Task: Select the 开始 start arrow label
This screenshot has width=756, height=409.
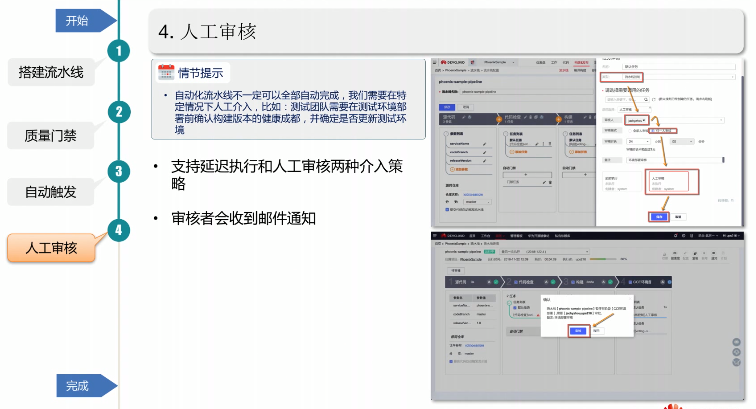Action: click(x=85, y=20)
